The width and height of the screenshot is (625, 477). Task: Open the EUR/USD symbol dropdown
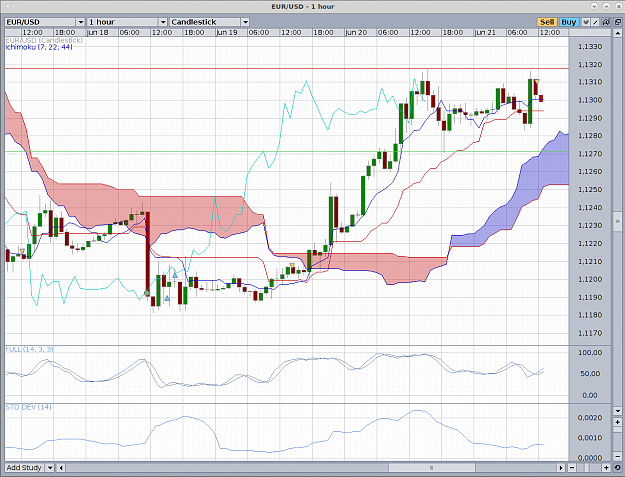click(x=45, y=22)
